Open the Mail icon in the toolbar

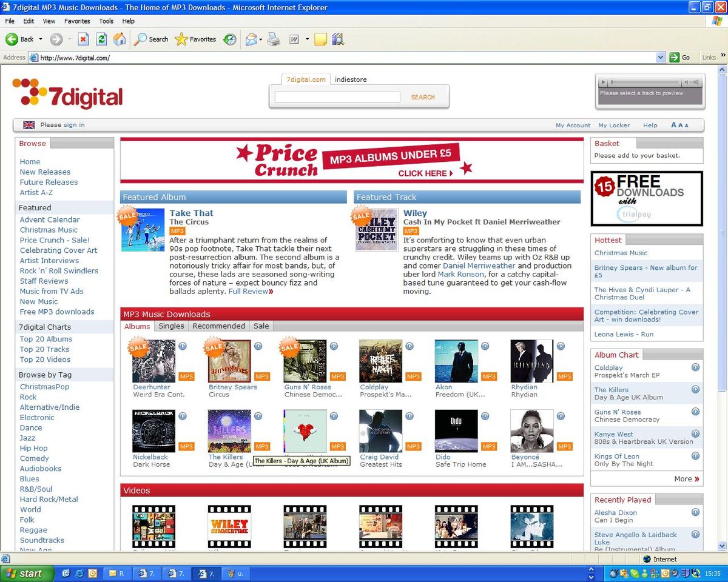(251, 39)
